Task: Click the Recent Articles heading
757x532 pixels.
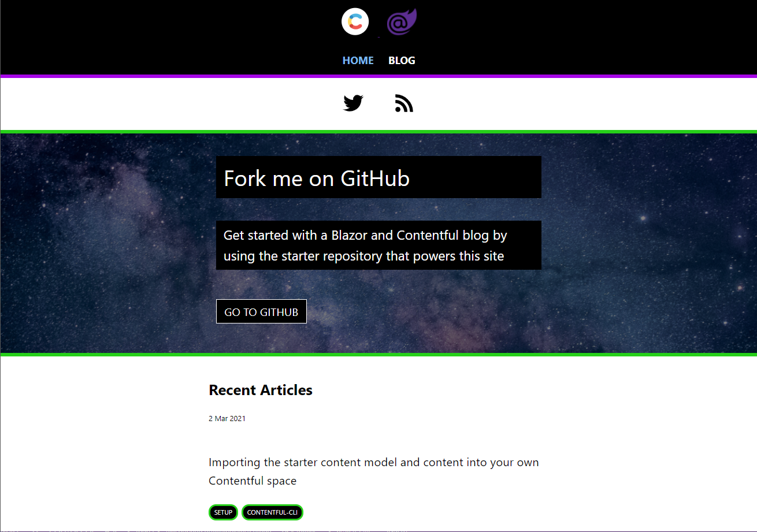Action: pos(261,390)
